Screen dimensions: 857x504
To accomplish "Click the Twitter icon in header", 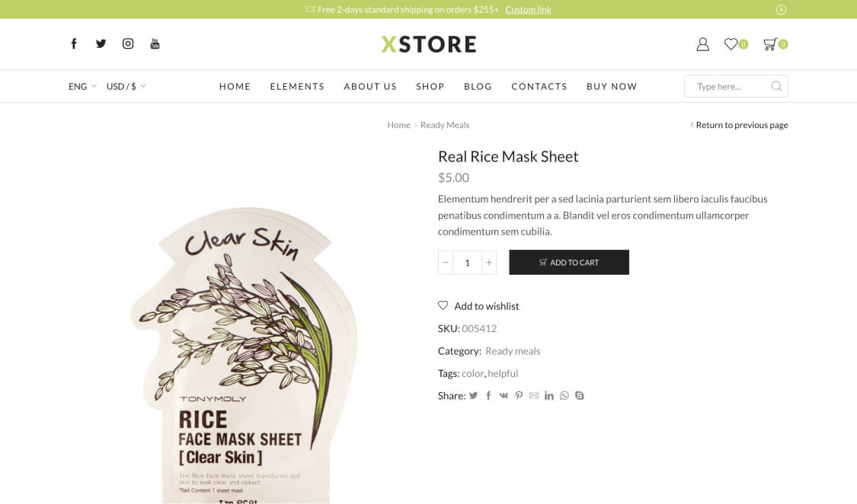I will point(101,43).
